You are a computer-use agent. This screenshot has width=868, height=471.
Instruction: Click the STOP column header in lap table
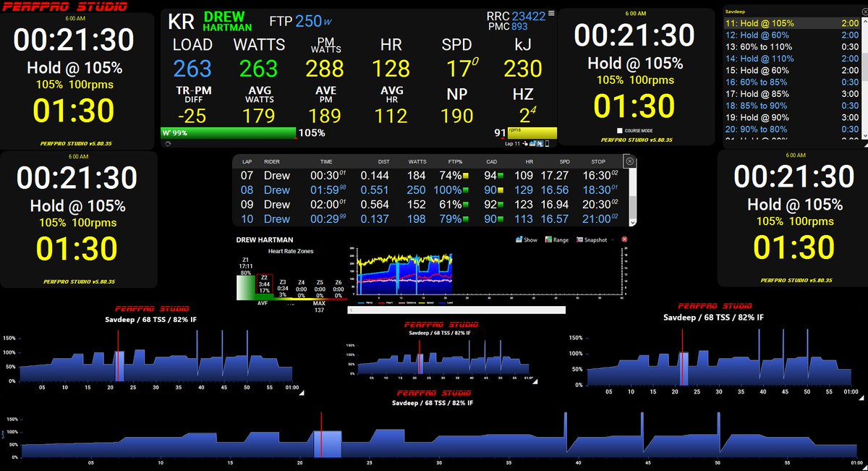pyautogui.click(x=598, y=161)
